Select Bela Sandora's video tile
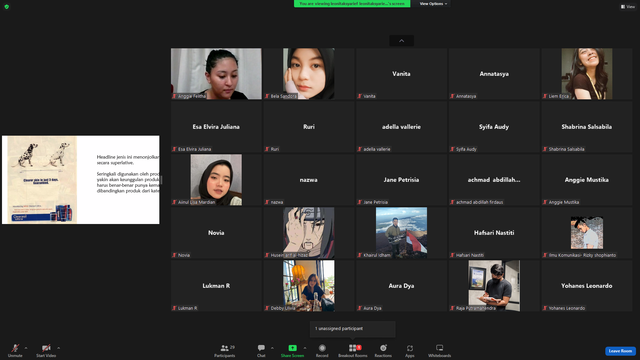The width and height of the screenshot is (640, 360). 309,74
